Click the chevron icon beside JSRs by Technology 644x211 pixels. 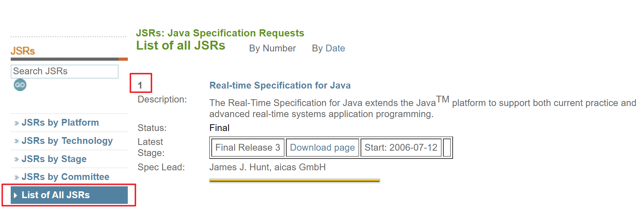(x=16, y=141)
